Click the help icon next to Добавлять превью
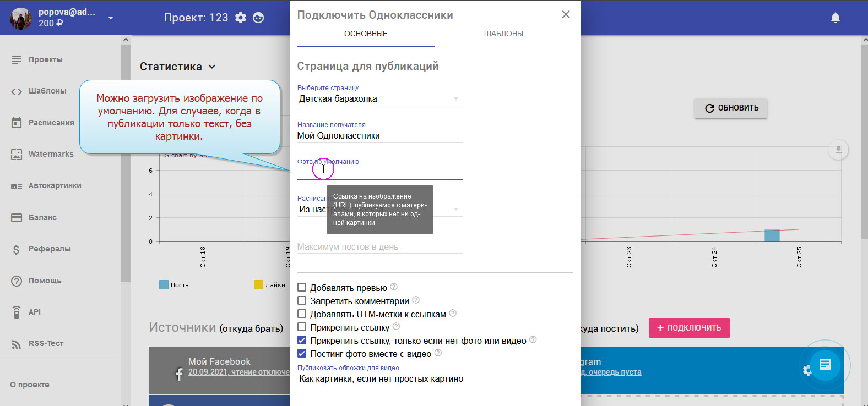Viewport: 868px width, 406px height. (x=394, y=287)
